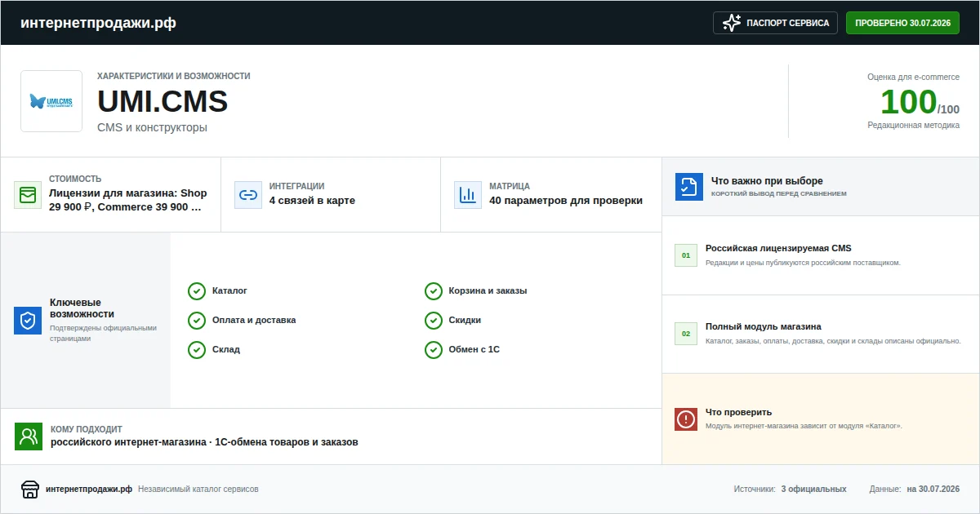Click the Полный модуль магазина title
Viewport: 980px width, 514px height.
[764, 326]
